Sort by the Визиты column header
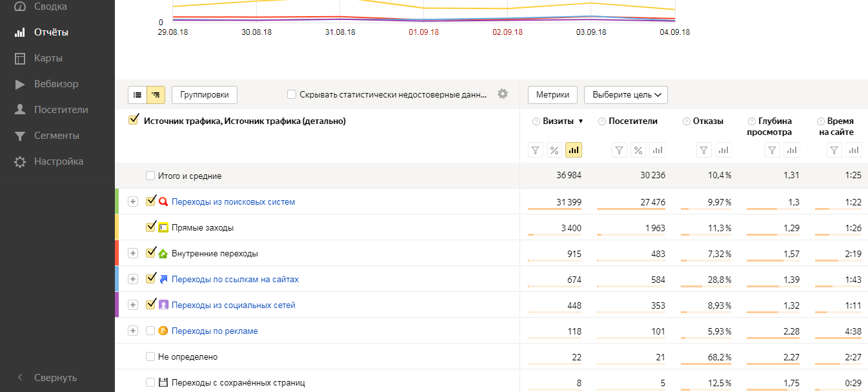 (558, 121)
